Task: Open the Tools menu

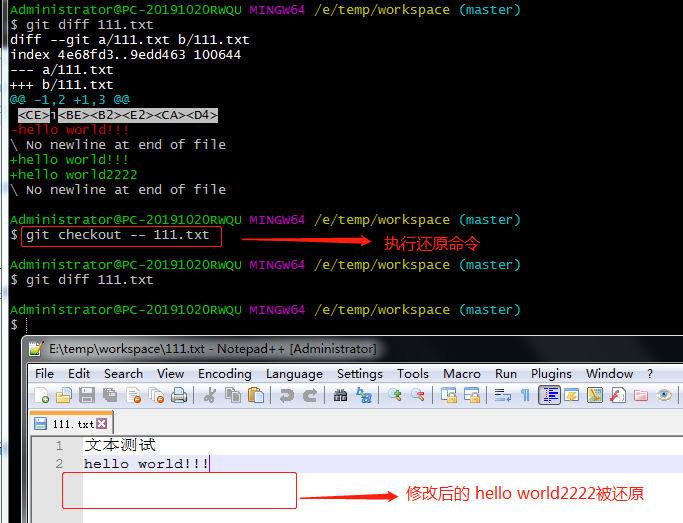Action: click(413, 374)
